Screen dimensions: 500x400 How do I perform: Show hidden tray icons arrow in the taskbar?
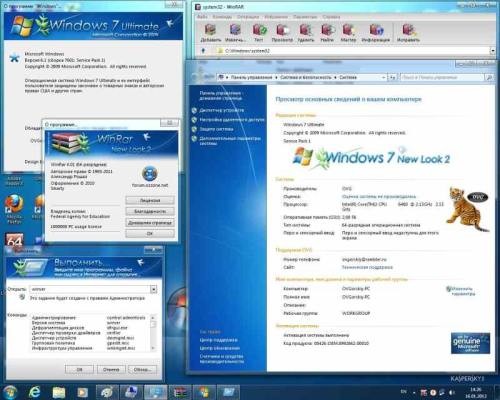414,393
